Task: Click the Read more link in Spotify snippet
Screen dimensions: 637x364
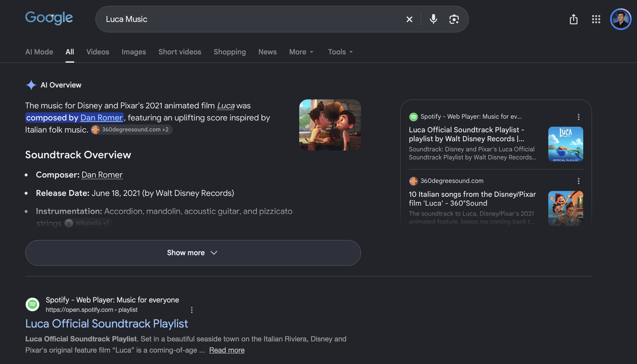Action: pos(227,350)
